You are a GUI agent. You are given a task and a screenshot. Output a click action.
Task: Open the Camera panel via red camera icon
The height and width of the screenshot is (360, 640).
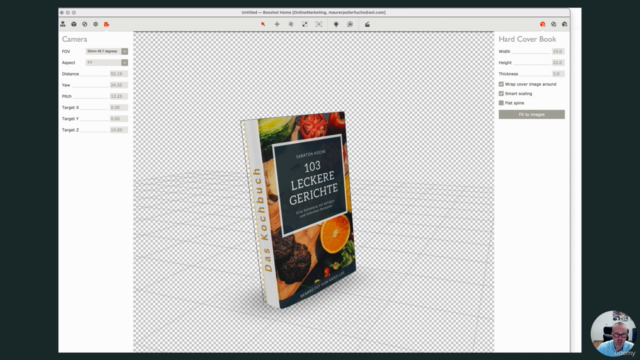click(107, 24)
